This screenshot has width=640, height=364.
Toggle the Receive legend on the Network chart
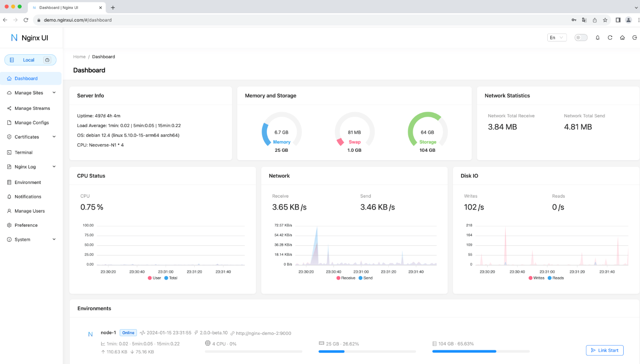346,278
